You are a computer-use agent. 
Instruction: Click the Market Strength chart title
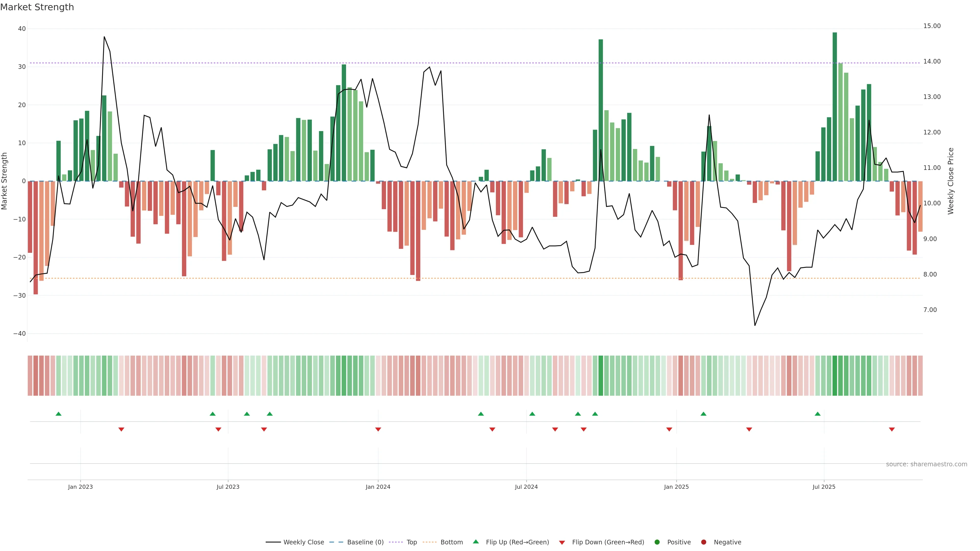pos(37,7)
